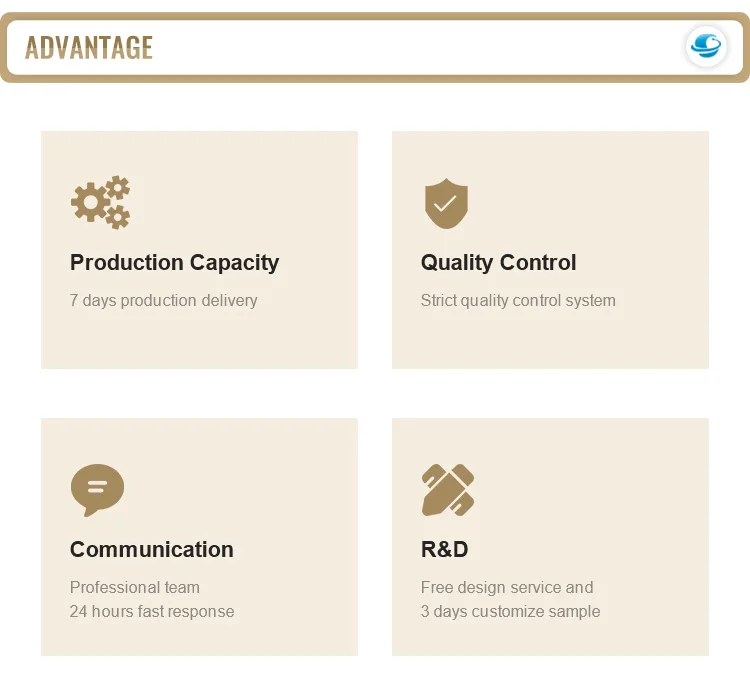The height and width of the screenshot is (681, 750).
Task: Click the ADVANTAGE title text
Action: point(89,47)
